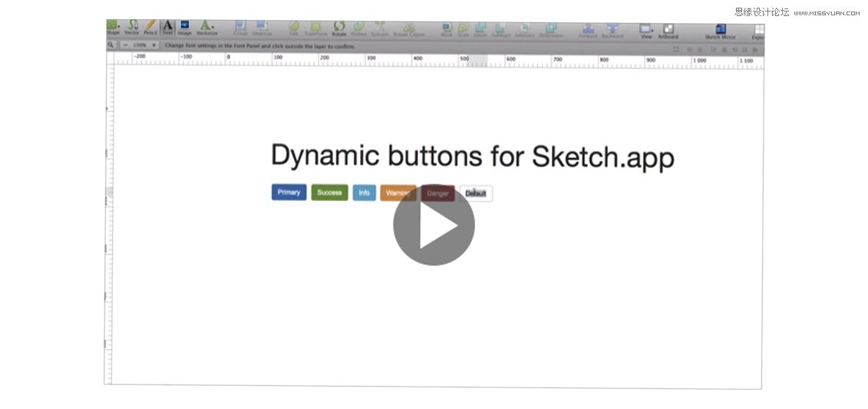Click the light blue Info button

(364, 193)
